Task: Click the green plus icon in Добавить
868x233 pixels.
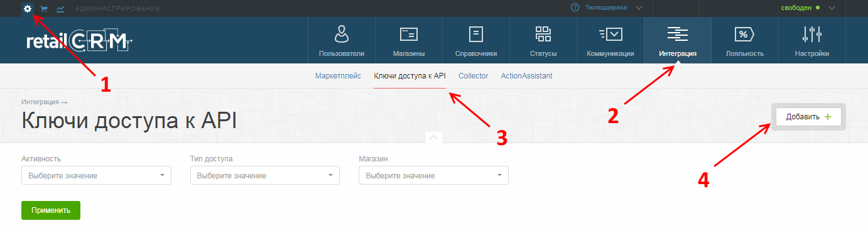Action: pos(828,117)
